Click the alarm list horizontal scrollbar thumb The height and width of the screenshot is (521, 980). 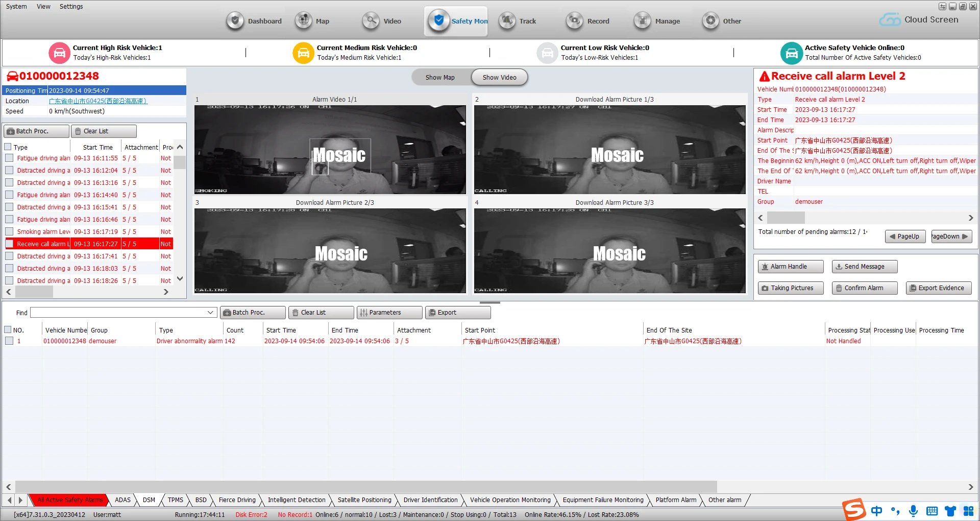pyautogui.click(x=34, y=292)
